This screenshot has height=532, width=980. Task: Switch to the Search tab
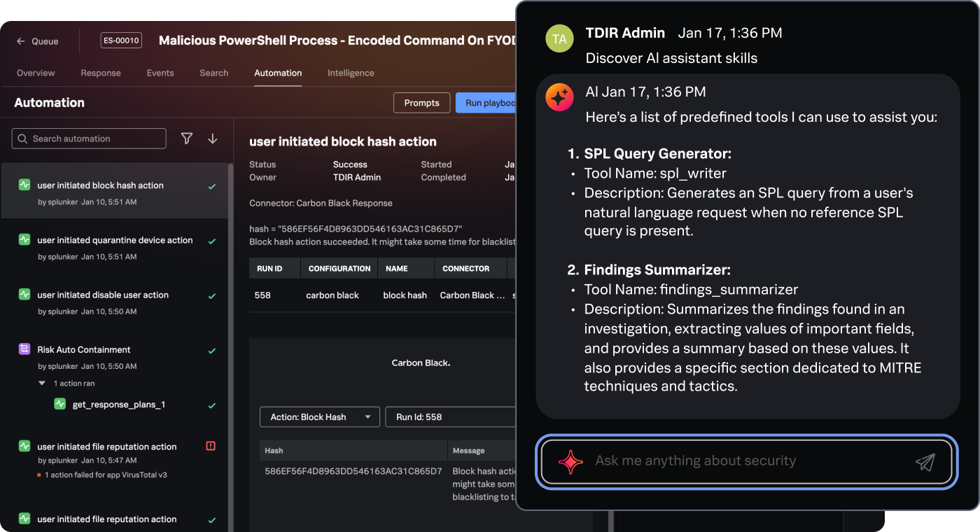tap(214, 73)
